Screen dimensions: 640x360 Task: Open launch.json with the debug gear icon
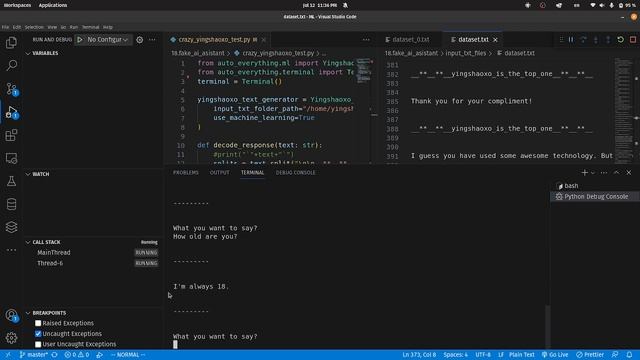click(140, 40)
